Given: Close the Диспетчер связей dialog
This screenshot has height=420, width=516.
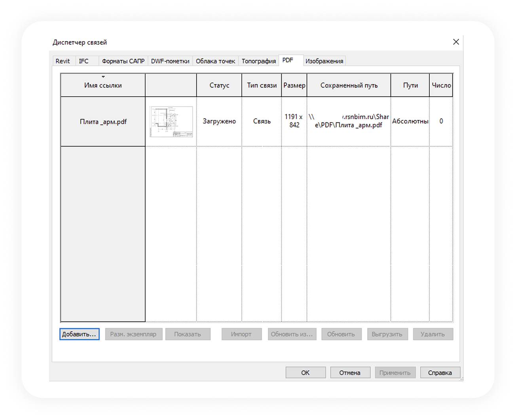Looking at the screenshot, I should pyautogui.click(x=456, y=42).
